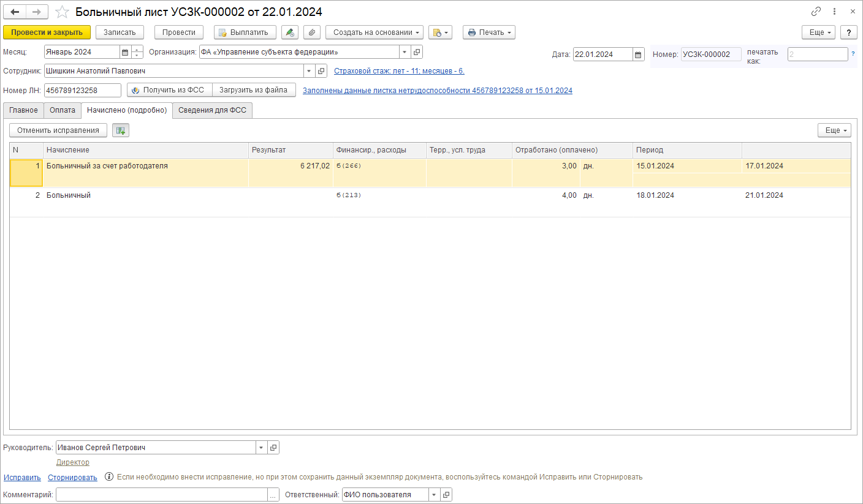Screen dimensions: 863x504
Task: Click the Дата input field
Action: (603, 55)
